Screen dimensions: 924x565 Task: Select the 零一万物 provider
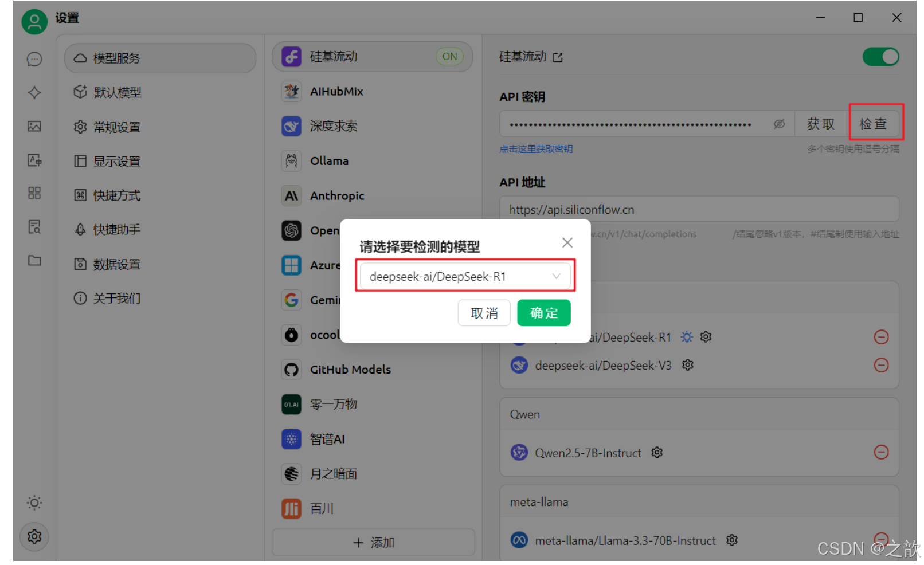(373, 405)
